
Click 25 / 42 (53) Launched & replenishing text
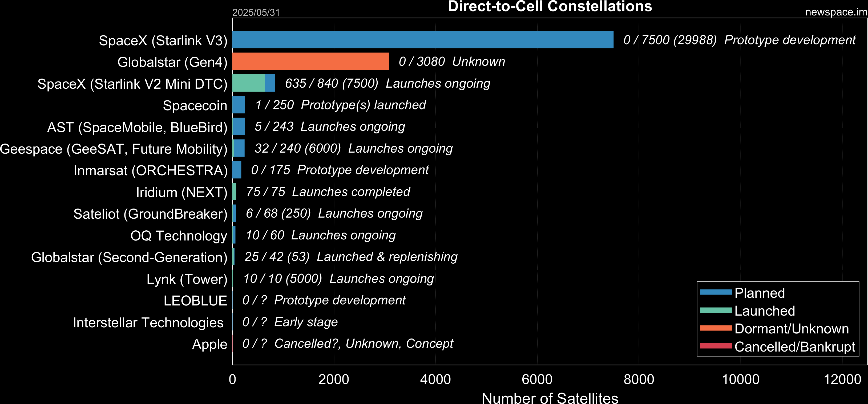pyautogui.click(x=351, y=257)
